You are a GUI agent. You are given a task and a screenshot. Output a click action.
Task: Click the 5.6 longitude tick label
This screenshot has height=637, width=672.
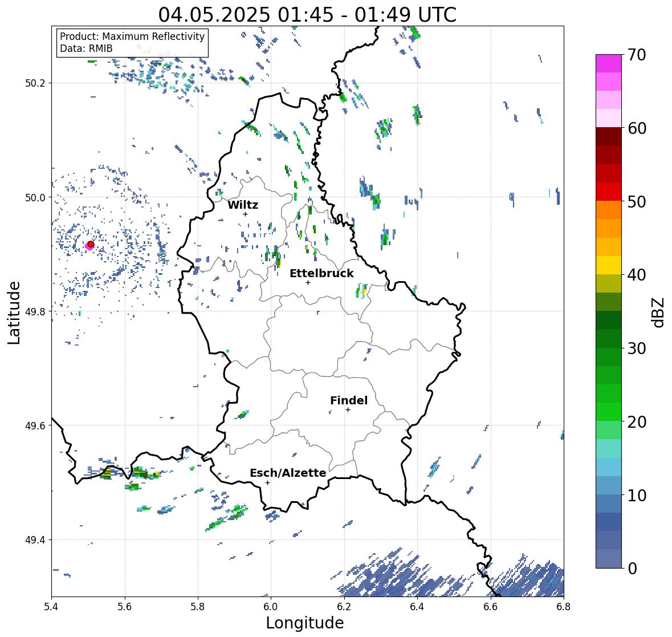[125, 606]
